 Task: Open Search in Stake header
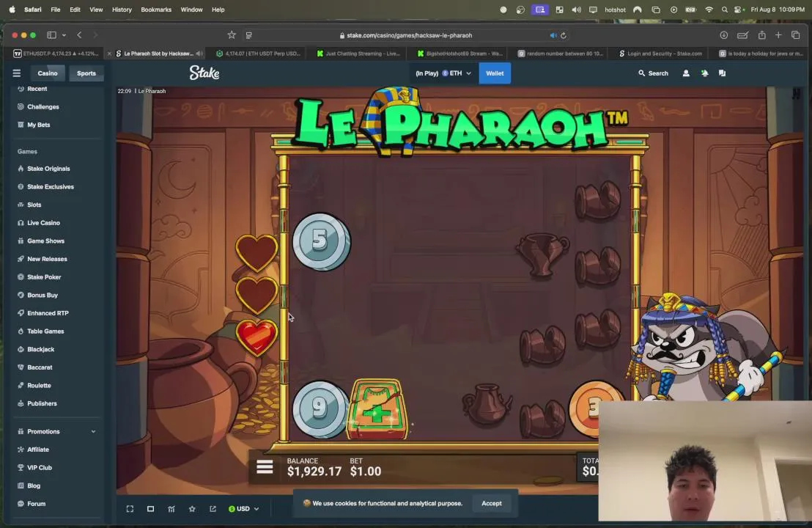[653, 73]
